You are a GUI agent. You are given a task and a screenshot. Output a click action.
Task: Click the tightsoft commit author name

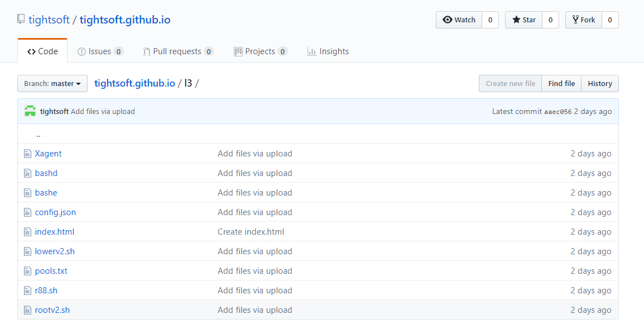(x=54, y=111)
